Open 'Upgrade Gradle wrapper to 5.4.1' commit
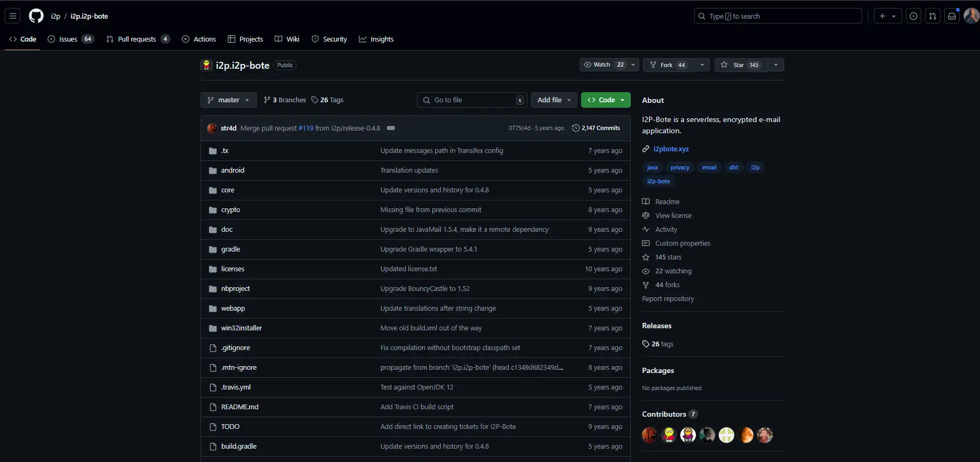 [429, 249]
